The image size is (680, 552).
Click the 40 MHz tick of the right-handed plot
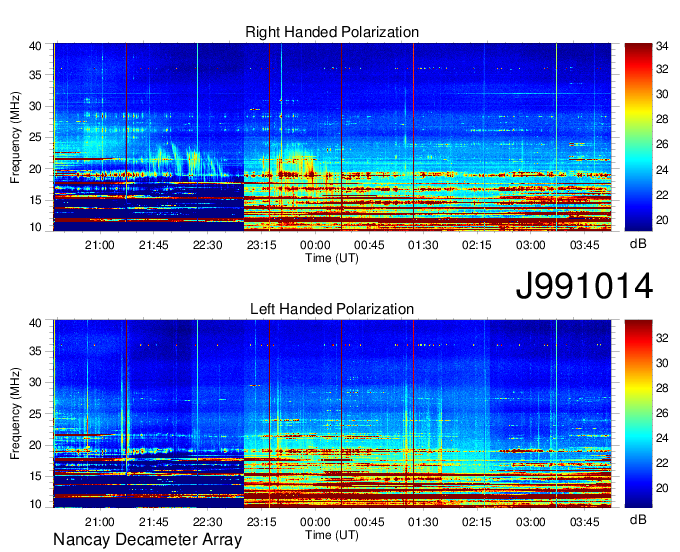coord(35,46)
